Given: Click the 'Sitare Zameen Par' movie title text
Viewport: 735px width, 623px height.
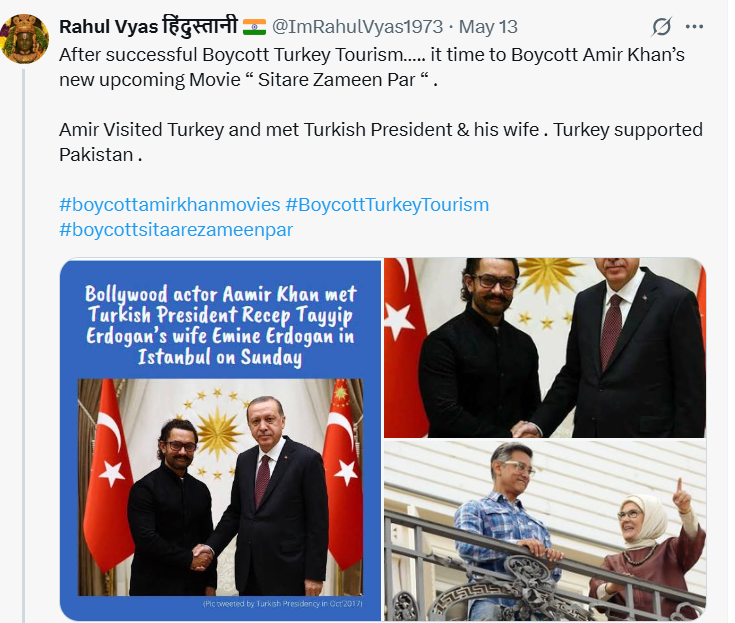Looking at the screenshot, I should [x=337, y=80].
